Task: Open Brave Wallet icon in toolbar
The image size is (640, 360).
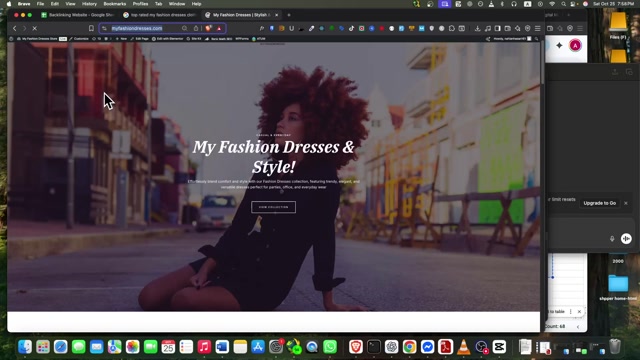Action: click(x=508, y=29)
